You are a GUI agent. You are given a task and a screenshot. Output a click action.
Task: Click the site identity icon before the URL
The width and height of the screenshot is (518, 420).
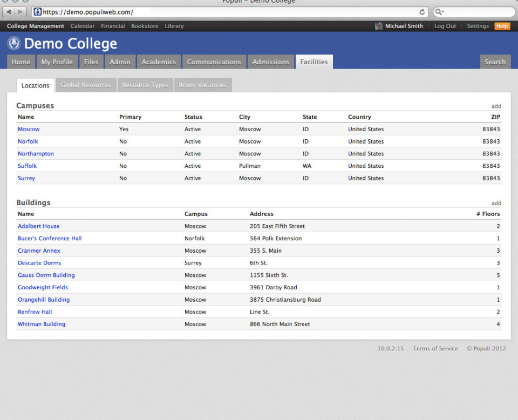tap(38, 12)
